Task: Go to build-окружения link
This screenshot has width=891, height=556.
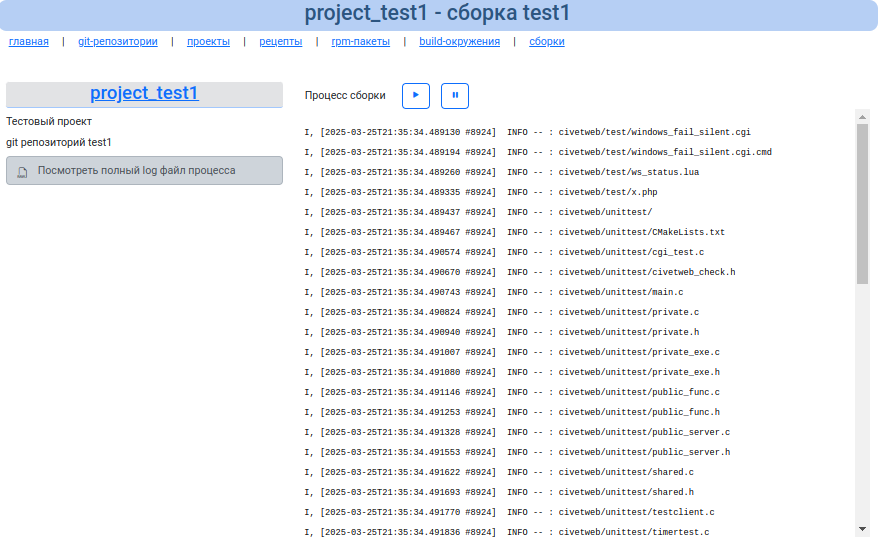Action: 458,42
